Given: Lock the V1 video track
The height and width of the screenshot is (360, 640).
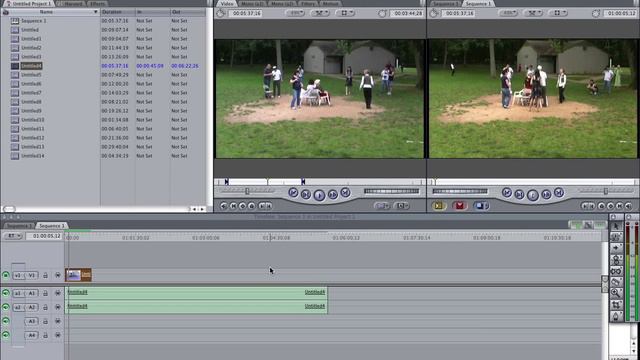Looking at the screenshot, I should point(45,276).
